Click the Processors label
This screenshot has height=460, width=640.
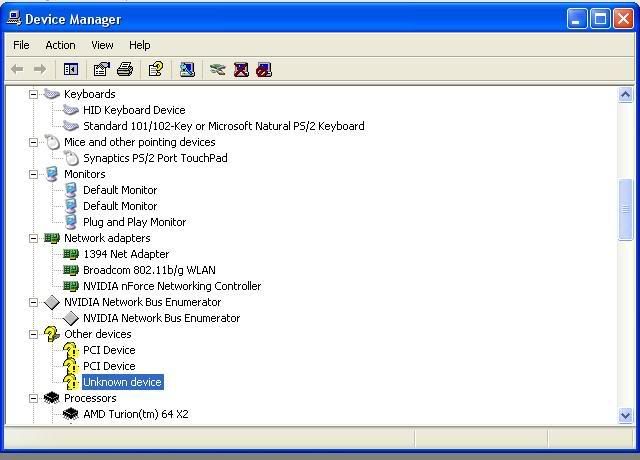tap(90, 398)
